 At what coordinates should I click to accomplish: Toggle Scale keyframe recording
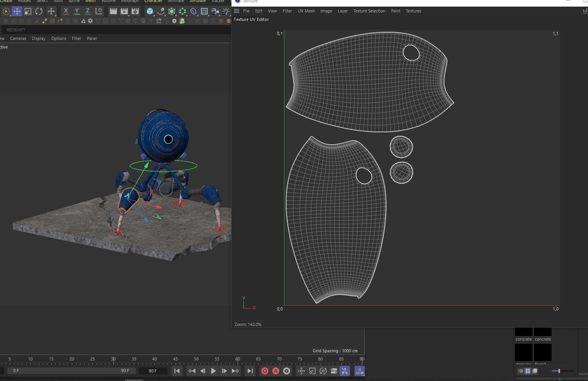point(312,371)
